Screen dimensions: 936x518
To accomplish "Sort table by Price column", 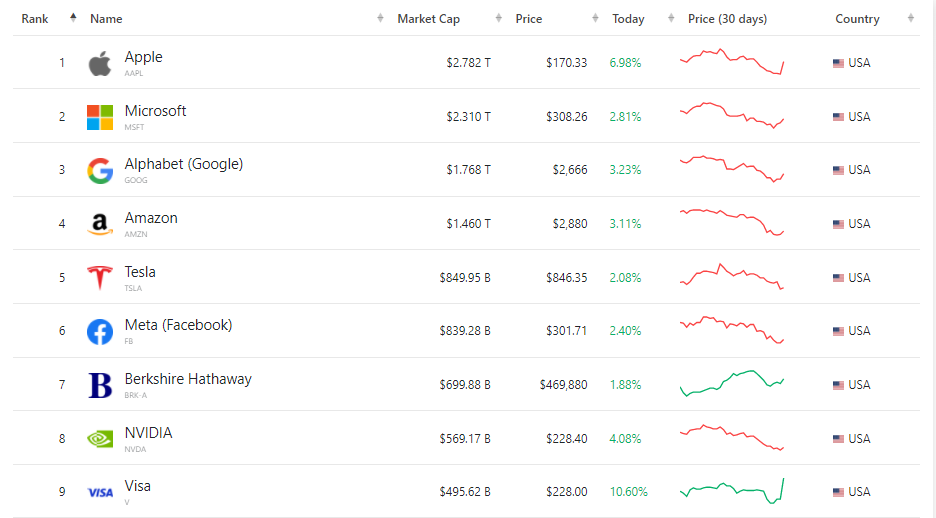I will [x=529, y=19].
